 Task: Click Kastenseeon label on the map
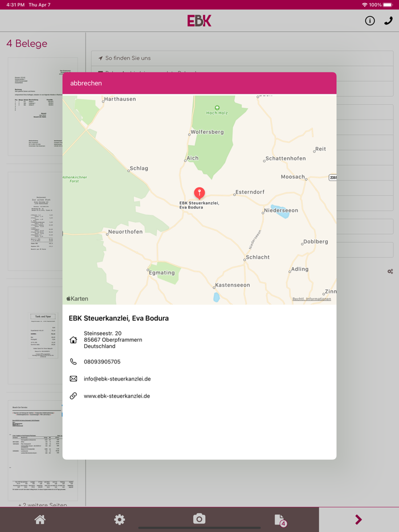click(x=232, y=285)
